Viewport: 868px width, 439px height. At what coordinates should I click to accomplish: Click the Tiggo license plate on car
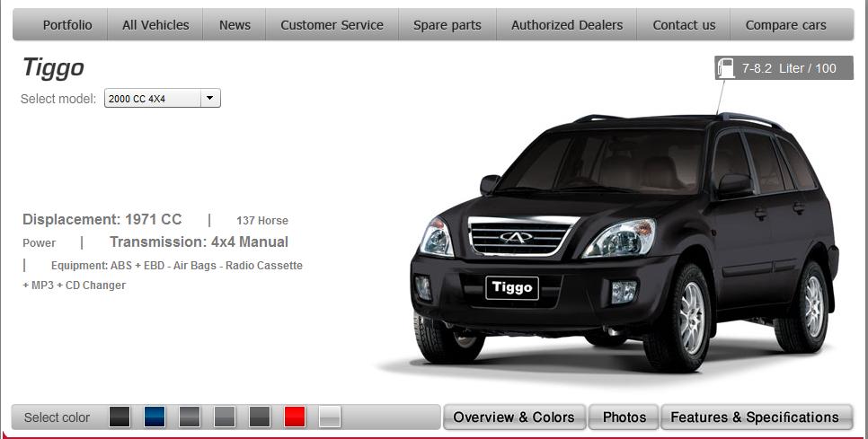pyautogui.click(x=512, y=287)
